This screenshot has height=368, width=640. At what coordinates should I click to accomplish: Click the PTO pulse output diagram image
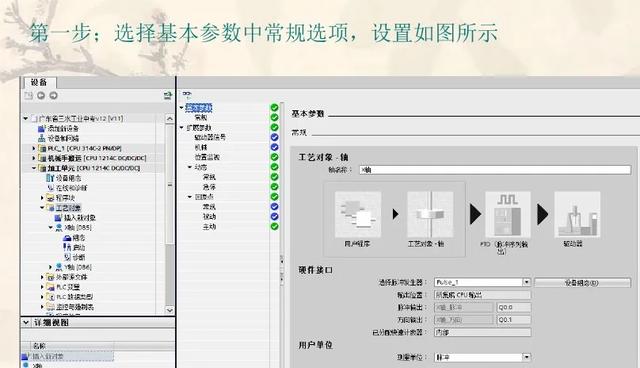click(x=508, y=215)
